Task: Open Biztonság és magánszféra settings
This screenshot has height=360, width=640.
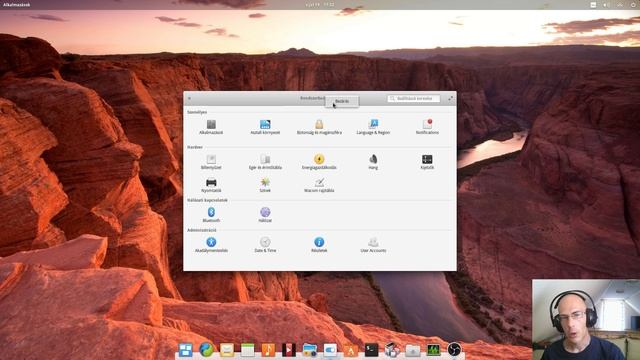Action: (x=319, y=127)
